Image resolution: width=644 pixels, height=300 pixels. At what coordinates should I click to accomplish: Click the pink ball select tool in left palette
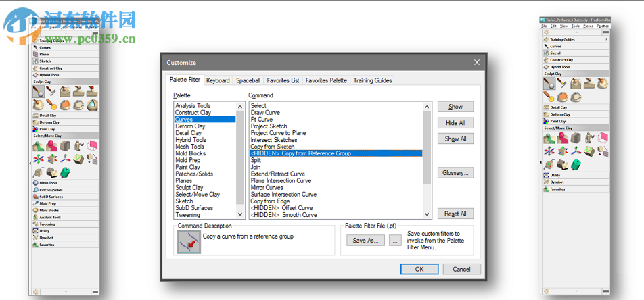point(51,146)
